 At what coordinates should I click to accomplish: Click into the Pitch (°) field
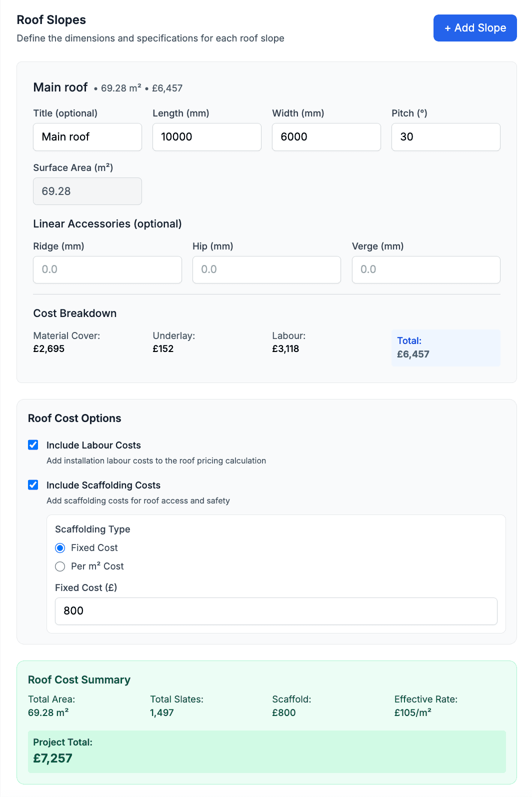point(445,137)
